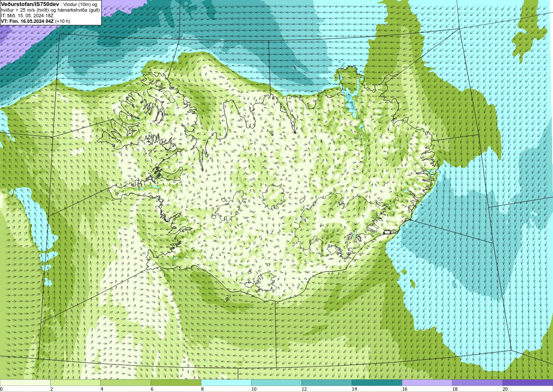Pick the 12–14 m/s teal legend swatch
The height and width of the screenshot is (392, 553).
coord(327,383)
